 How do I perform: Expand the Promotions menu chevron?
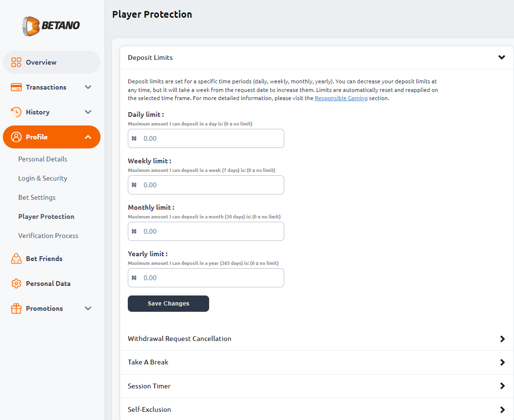click(88, 308)
